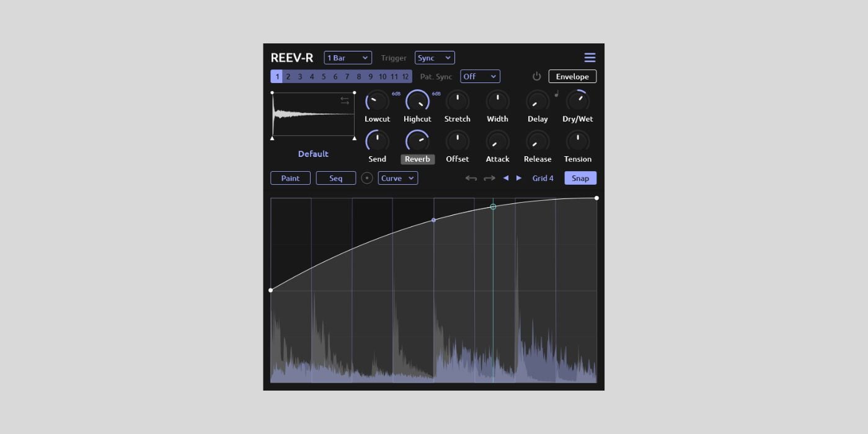Select pattern 2
The width and height of the screenshot is (868, 434).
pos(288,76)
